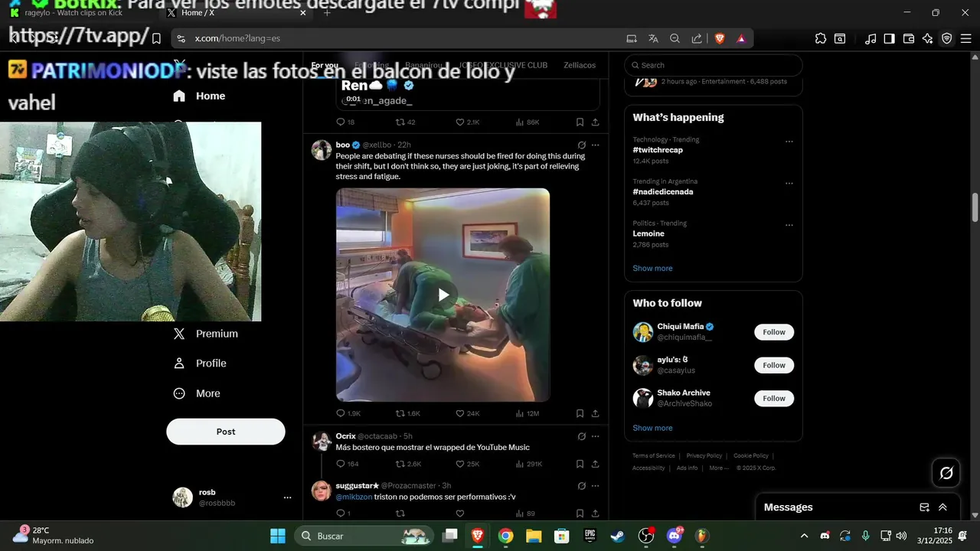
Task: Open the Windows Start button
Action: [278, 536]
